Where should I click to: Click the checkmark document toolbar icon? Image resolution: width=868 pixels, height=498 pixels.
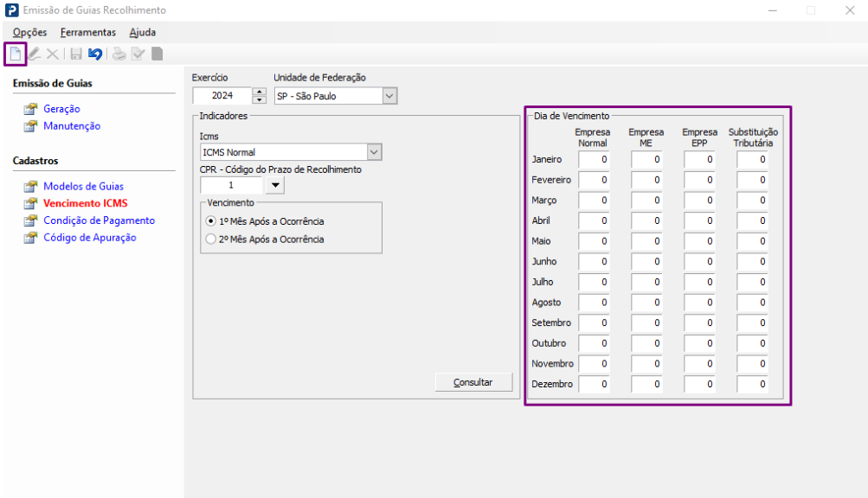(138, 54)
